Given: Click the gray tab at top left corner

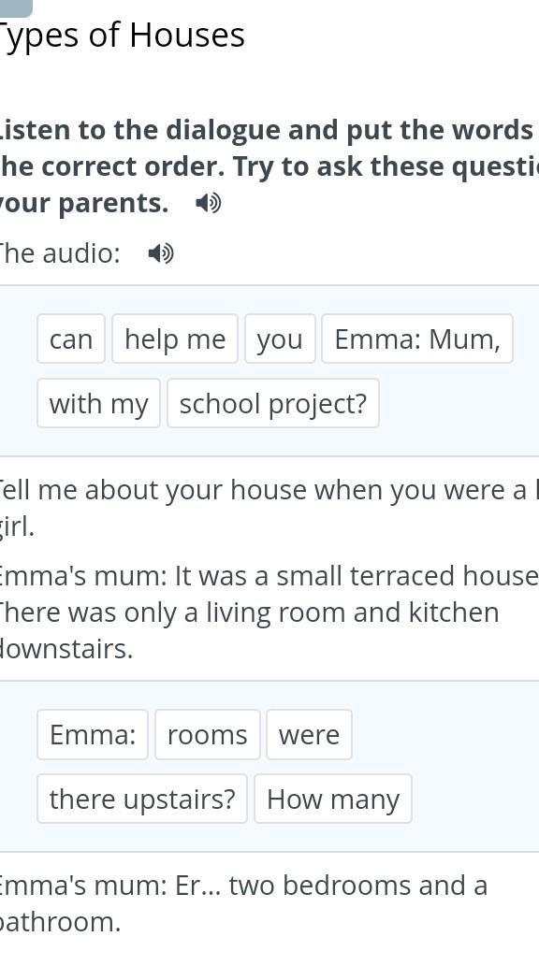Looking at the screenshot, I should click(16, 7).
